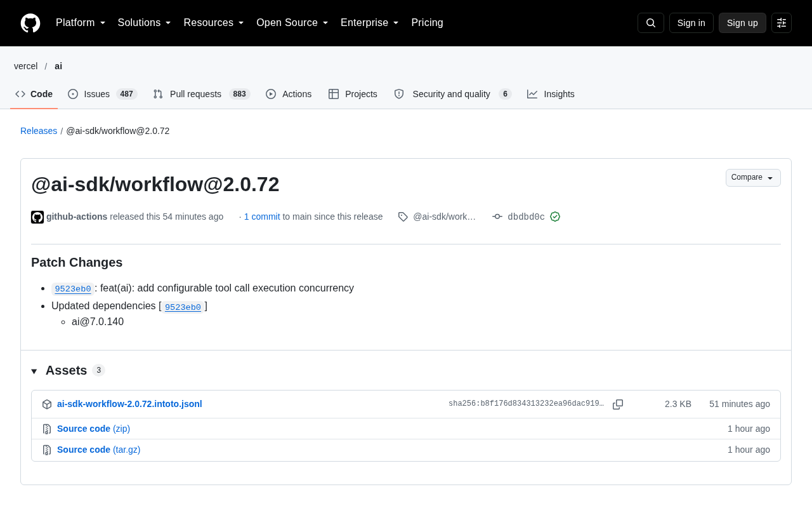Open appearance settings sliders icon
812x508 pixels.
point(782,23)
